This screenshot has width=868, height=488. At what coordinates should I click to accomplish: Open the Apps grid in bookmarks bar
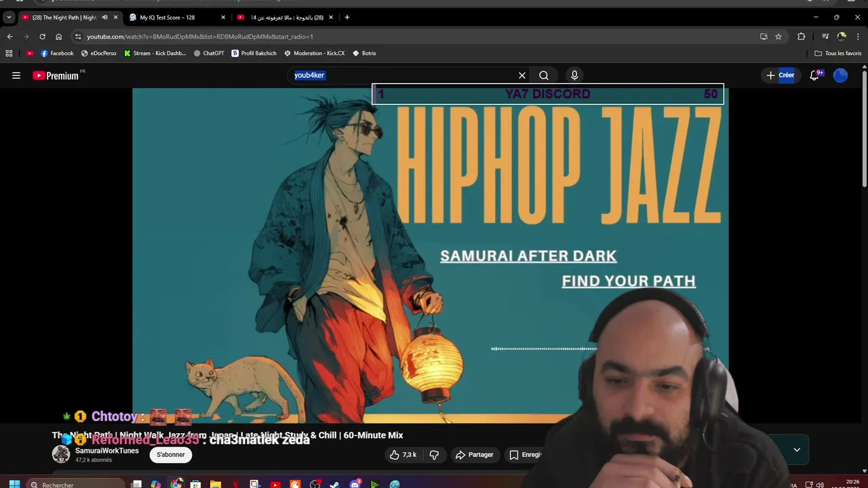[9, 53]
